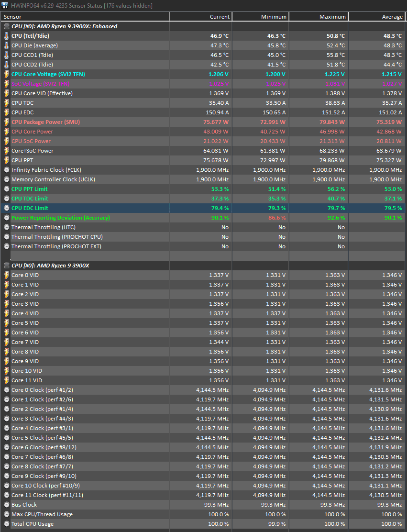Select the icon for Thermal Throttling (HTC)
Viewport: 407px width, 532px height.
(x=6, y=227)
